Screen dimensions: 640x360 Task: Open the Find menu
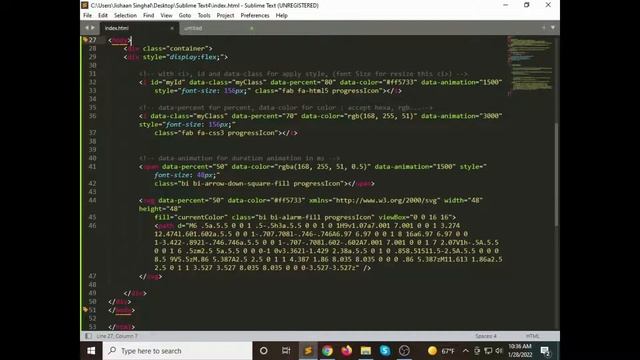[x=149, y=16]
